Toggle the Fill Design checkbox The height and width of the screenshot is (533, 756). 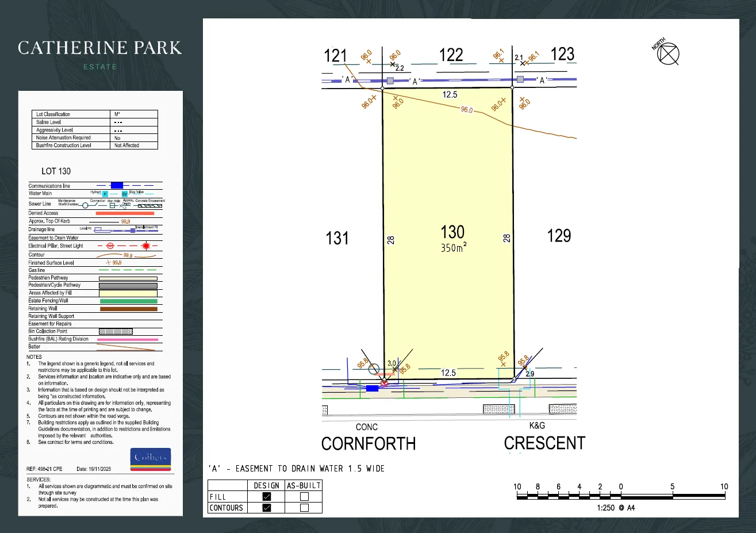pos(267,497)
